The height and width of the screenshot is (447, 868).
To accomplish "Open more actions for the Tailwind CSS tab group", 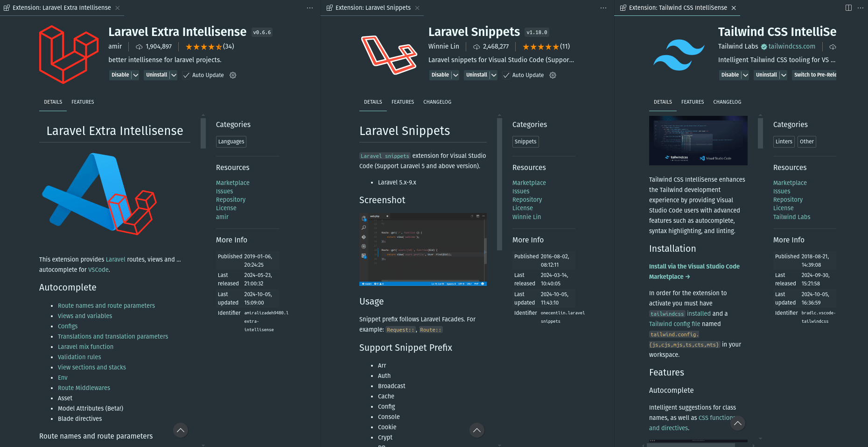I will (x=861, y=8).
